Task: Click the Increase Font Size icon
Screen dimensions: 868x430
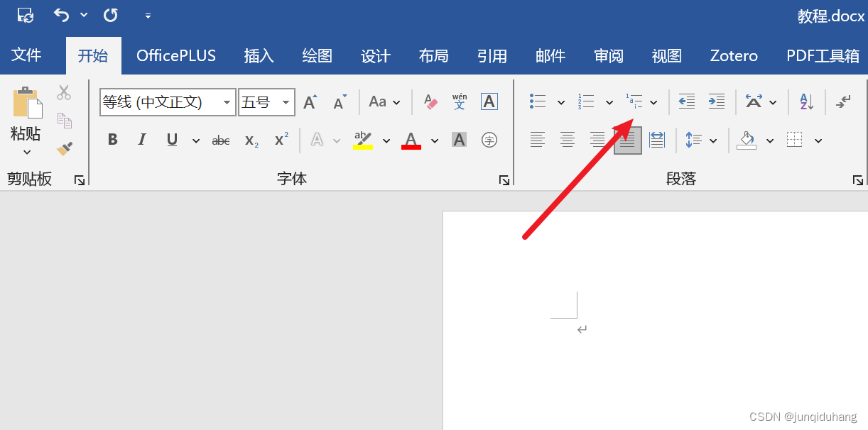Action: click(x=310, y=101)
